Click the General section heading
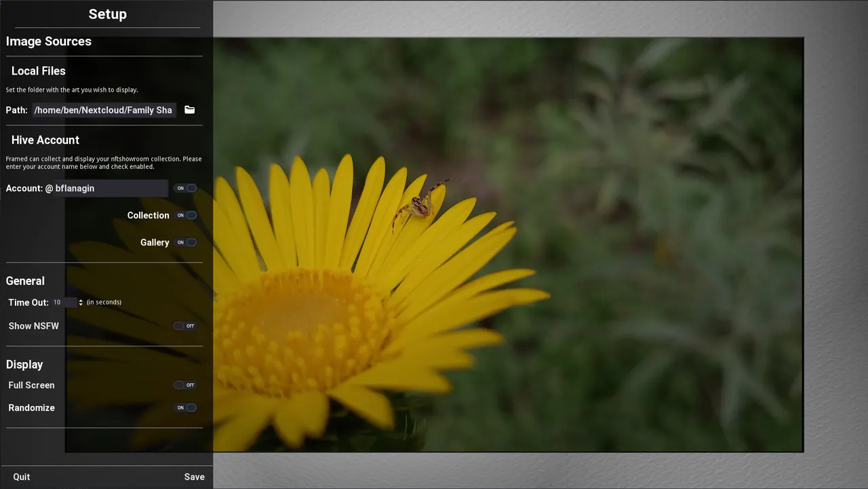 pos(25,281)
